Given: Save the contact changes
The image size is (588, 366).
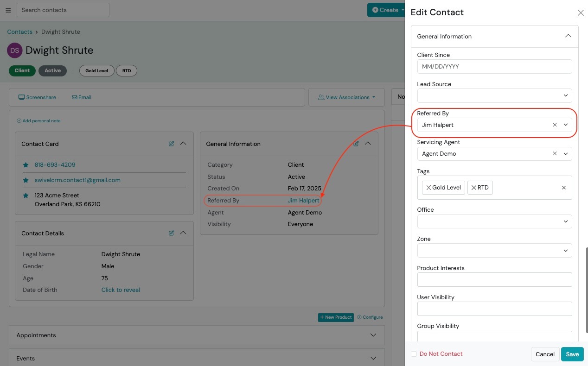Looking at the screenshot, I should (572, 354).
